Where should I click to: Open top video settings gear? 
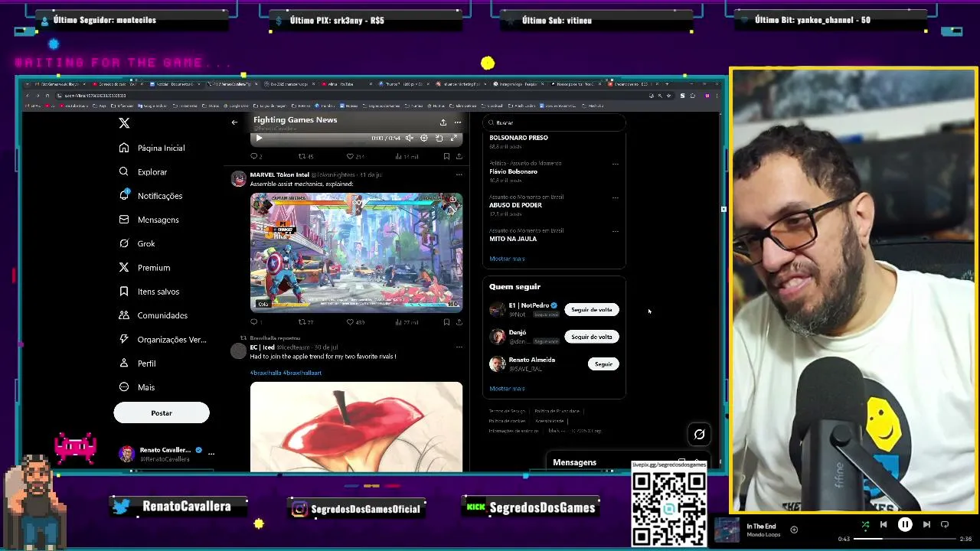(424, 139)
